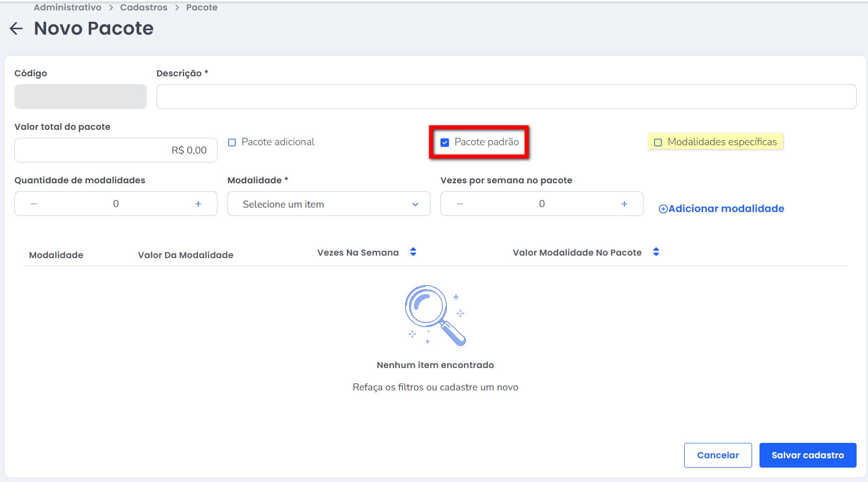868x482 pixels.
Task: Increase Vezes por semana with plus
Action: click(x=624, y=204)
